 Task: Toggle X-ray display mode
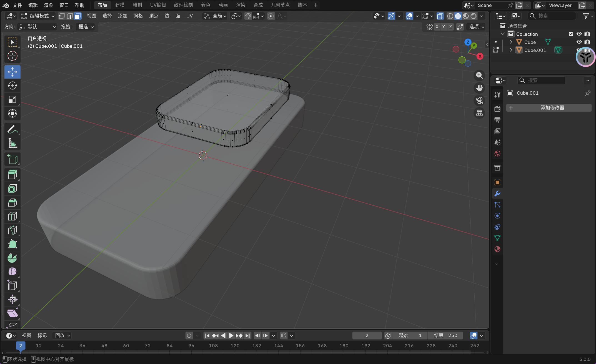point(440,16)
